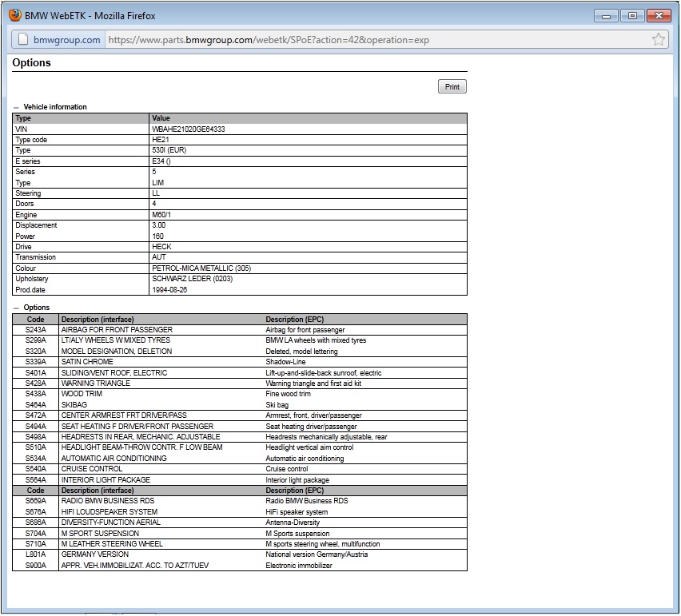681x616 pixels.
Task: Click the page identity icon beside bmwgroup.com
Action: [x=23, y=39]
